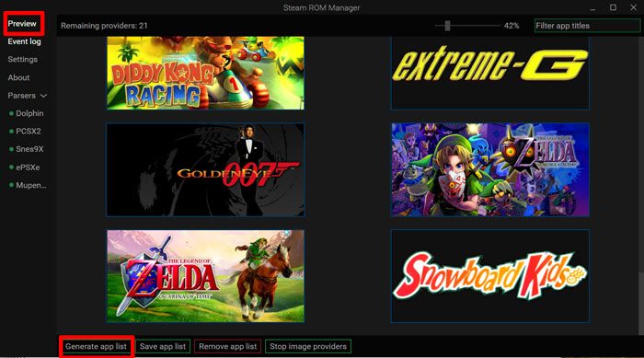Stop image providers
Viewport: 644px width, 358px height.
coord(308,346)
